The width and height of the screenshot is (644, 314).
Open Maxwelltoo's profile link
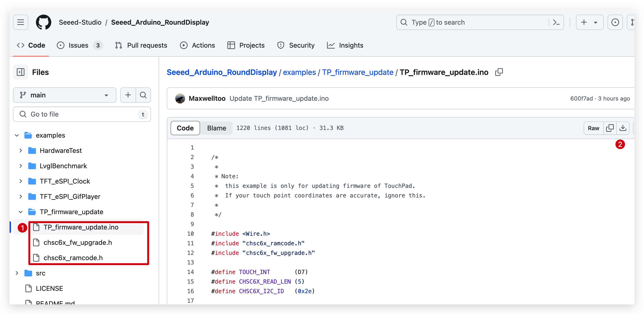point(207,98)
